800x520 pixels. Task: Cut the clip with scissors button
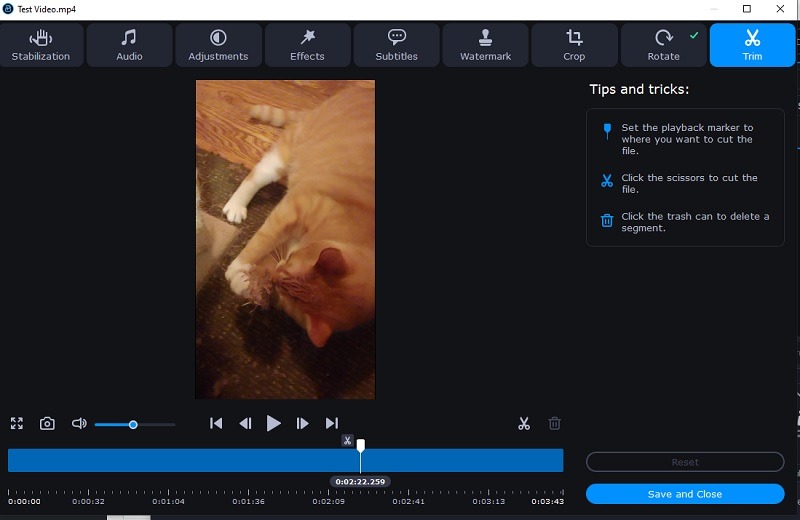tap(524, 424)
